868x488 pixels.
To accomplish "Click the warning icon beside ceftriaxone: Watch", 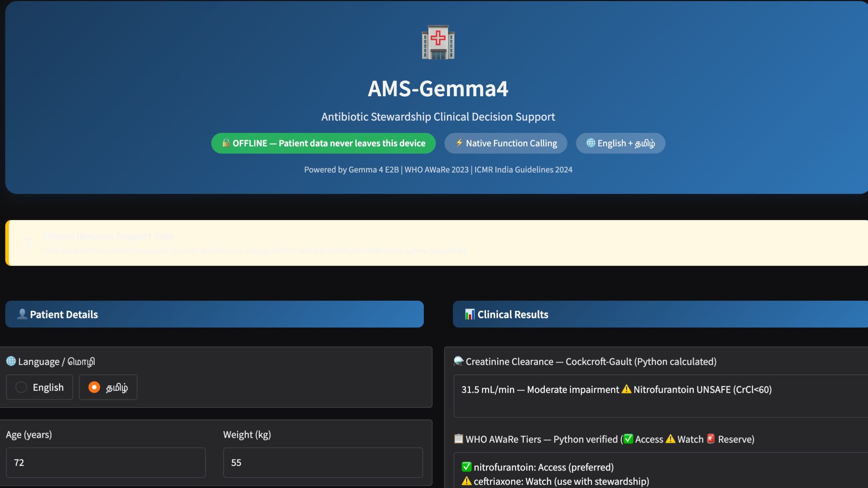I will (466, 481).
